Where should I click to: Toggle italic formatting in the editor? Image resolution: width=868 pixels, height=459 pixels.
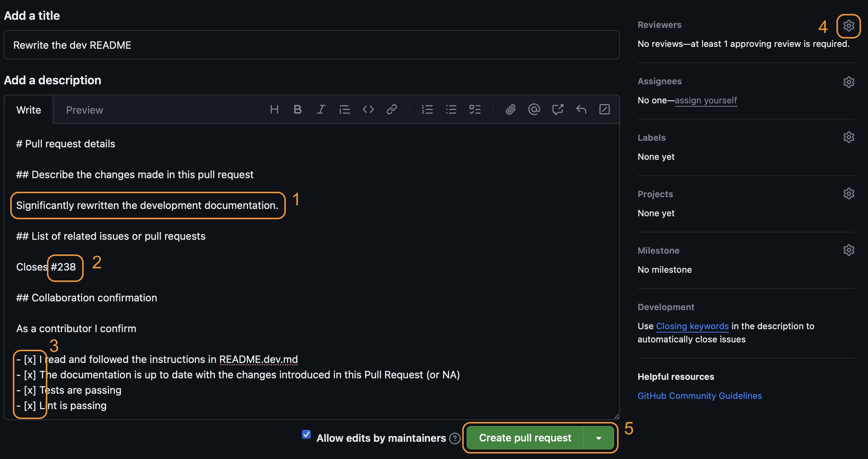(321, 109)
